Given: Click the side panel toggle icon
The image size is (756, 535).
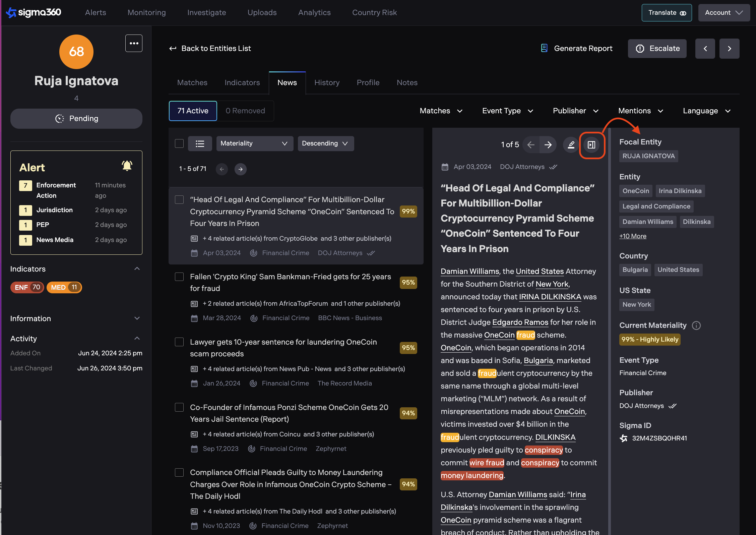Looking at the screenshot, I should (x=591, y=145).
